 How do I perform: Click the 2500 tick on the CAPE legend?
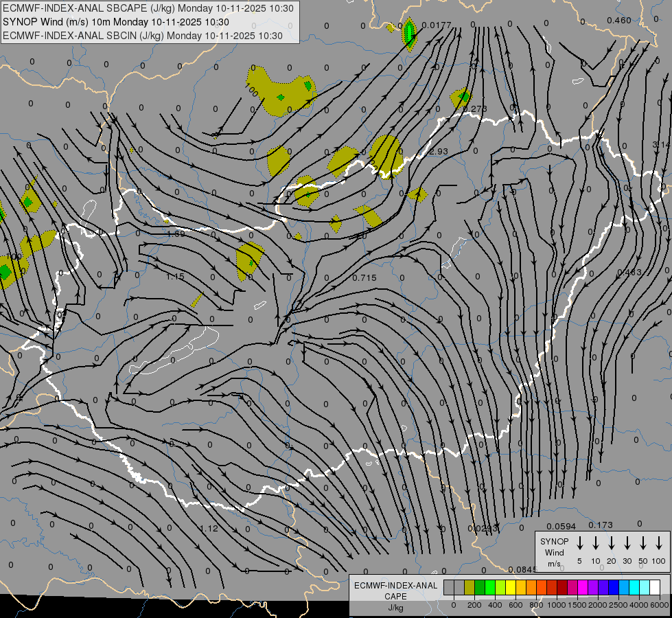[x=618, y=605]
